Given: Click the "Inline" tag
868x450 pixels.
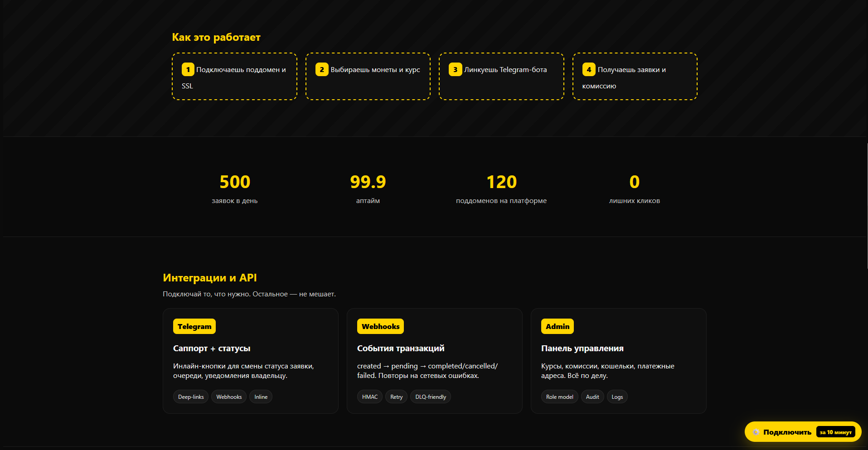Looking at the screenshot, I should pyautogui.click(x=261, y=397).
